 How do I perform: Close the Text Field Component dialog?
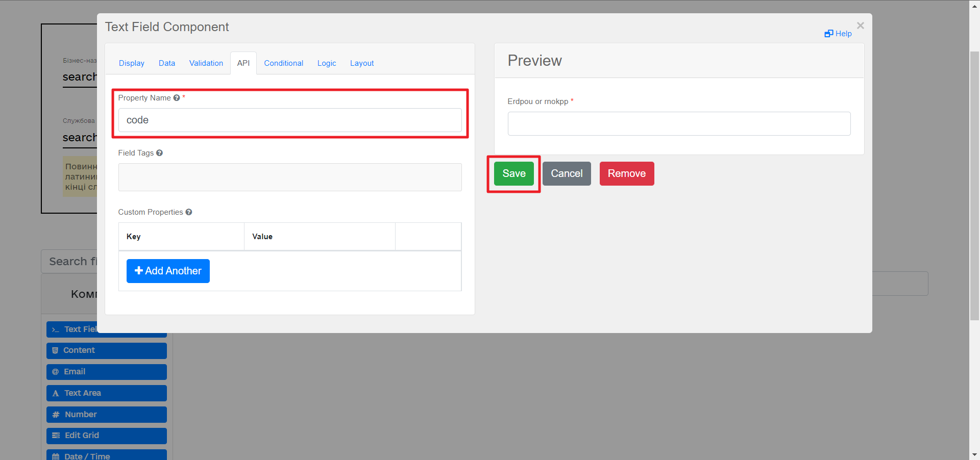861,25
